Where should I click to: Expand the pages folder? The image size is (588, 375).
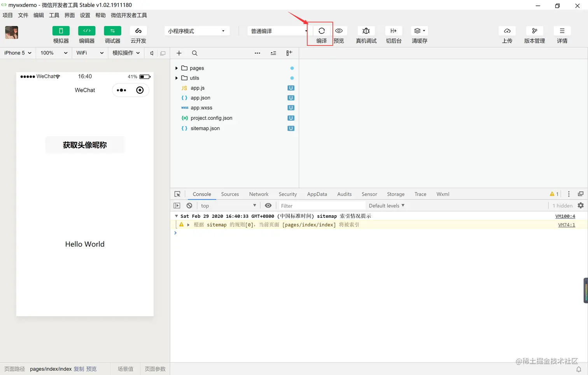(177, 68)
